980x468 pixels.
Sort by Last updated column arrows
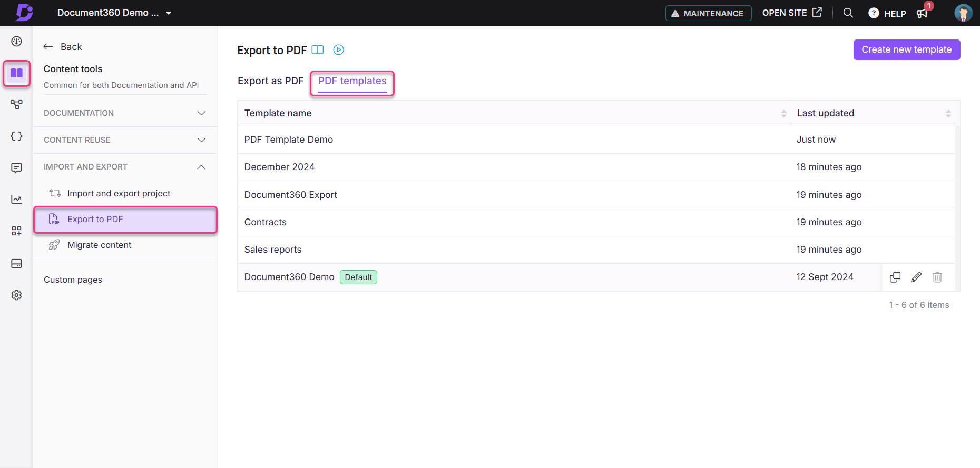click(948, 114)
